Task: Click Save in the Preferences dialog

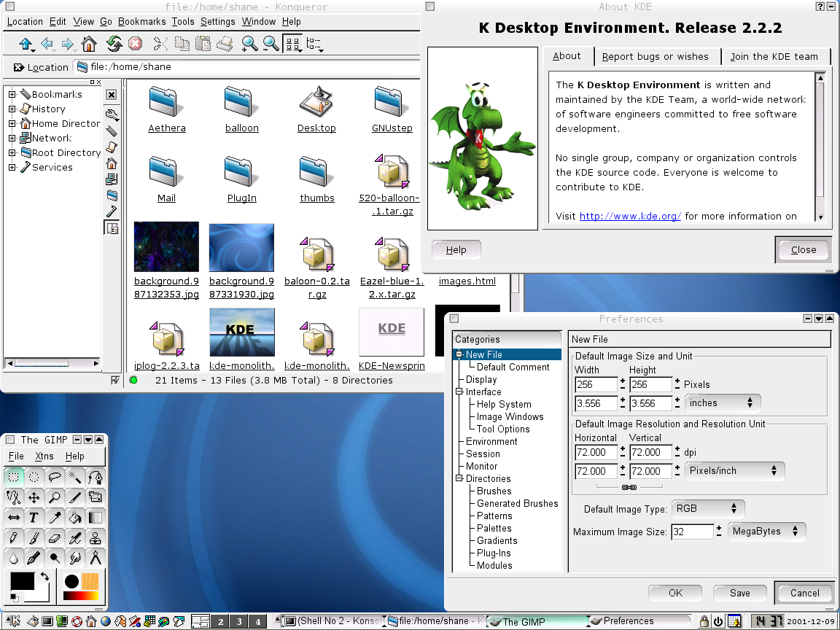Action: [740, 593]
